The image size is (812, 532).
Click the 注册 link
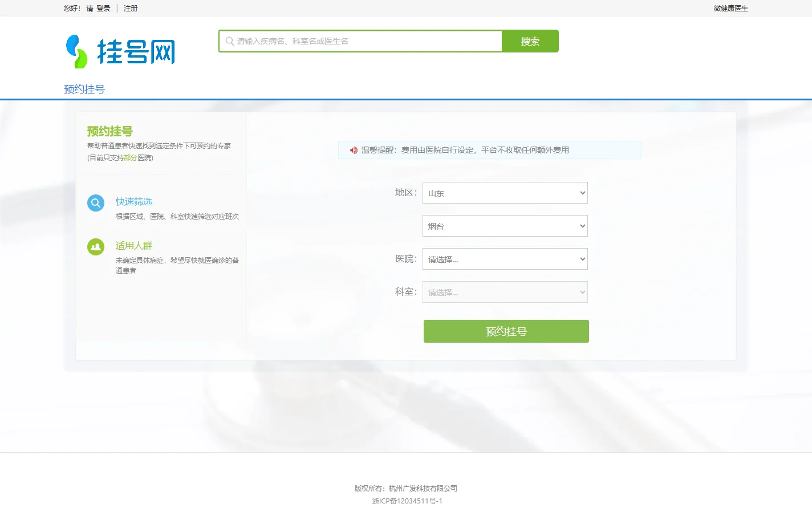[x=131, y=9]
